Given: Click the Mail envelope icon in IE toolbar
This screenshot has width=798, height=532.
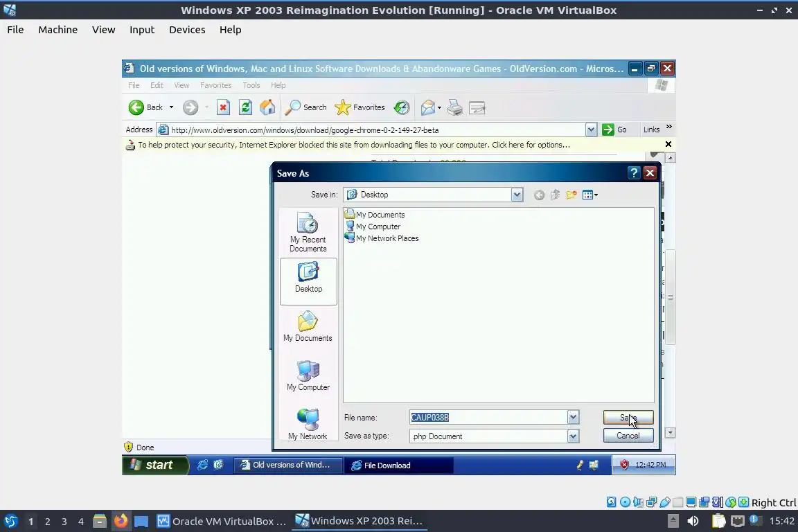Looking at the screenshot, I should (x=427, y=107).
